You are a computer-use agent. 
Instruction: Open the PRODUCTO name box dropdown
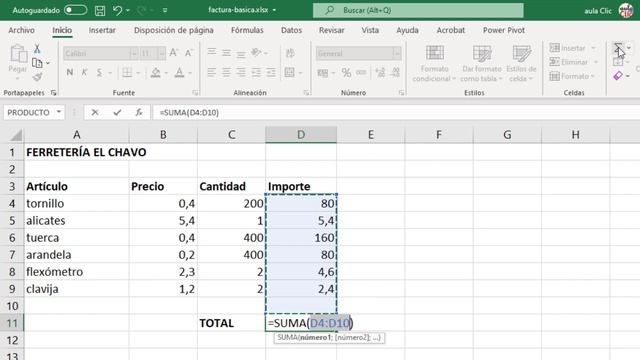(59, 112)
